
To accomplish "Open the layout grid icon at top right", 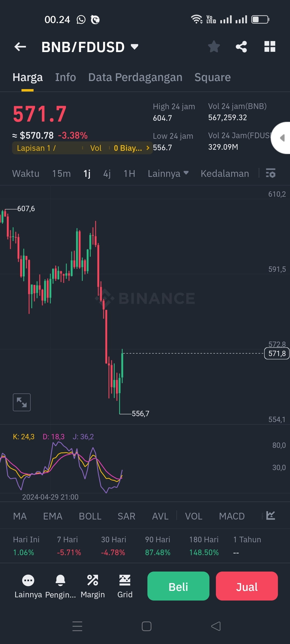I will pos(270,46).
